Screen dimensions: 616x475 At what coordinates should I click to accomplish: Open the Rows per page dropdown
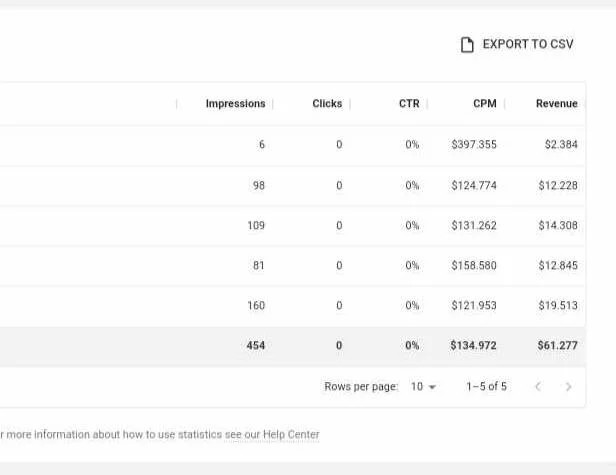[423, 387]
